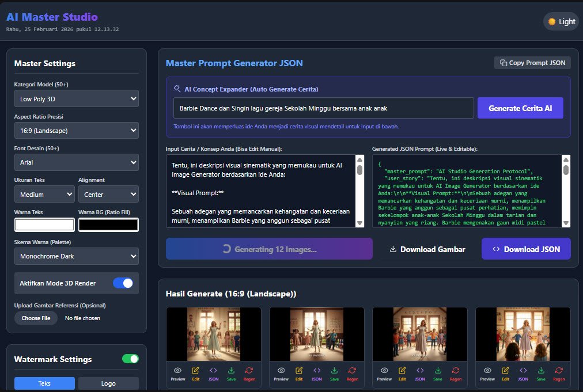The width and height of the screenshot is (583, 392).
Task: Preview the first generated image
Action: (x=178, y=374)
